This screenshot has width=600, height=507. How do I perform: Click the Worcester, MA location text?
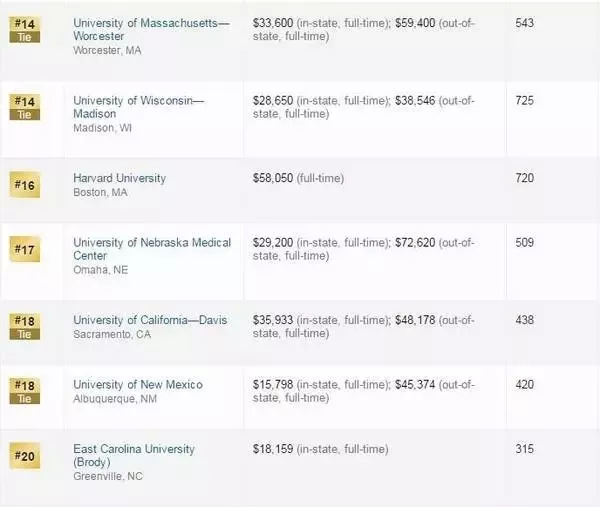coord(107,51)
